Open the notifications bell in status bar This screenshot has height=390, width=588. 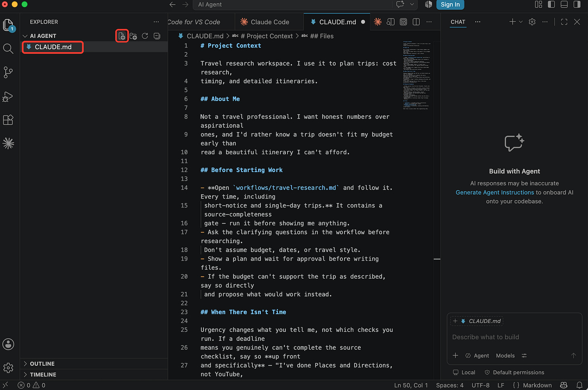[x=580, y=385]
